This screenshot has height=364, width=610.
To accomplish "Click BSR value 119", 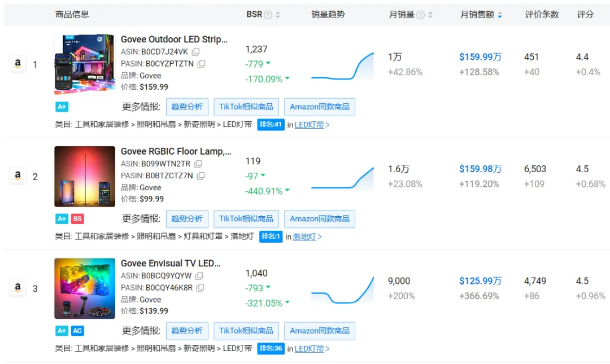I will click(x=253, y=161).
